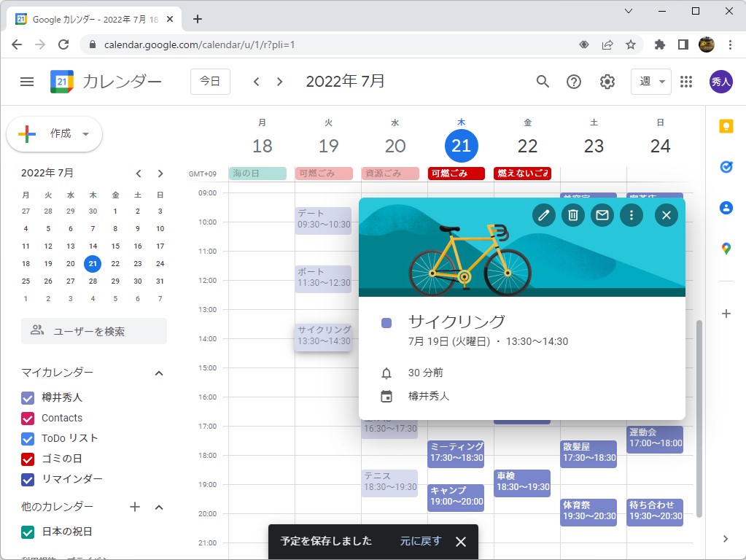Viewport: 746px width, 560px height.
Task: Open the help icon
Action: tap(574, 82)
